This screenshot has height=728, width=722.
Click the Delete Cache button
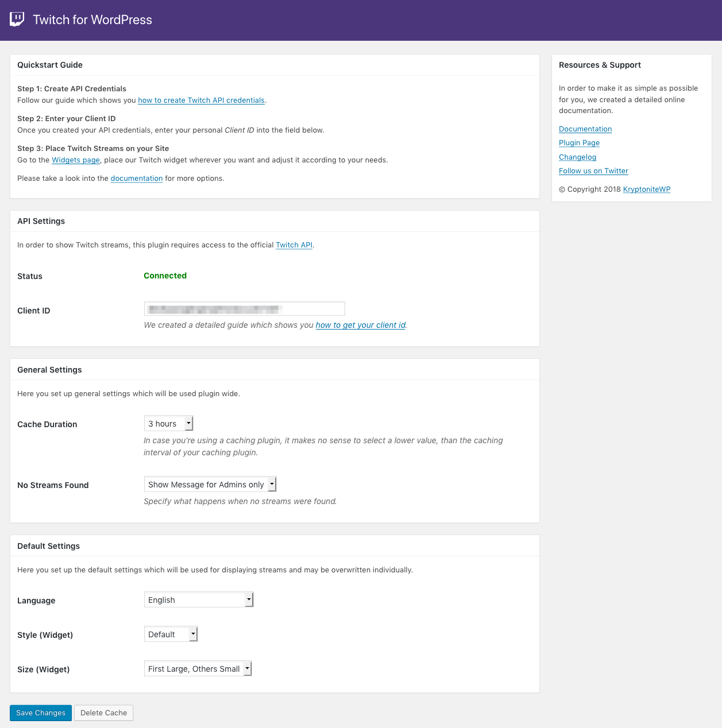[x=104, y=713]
